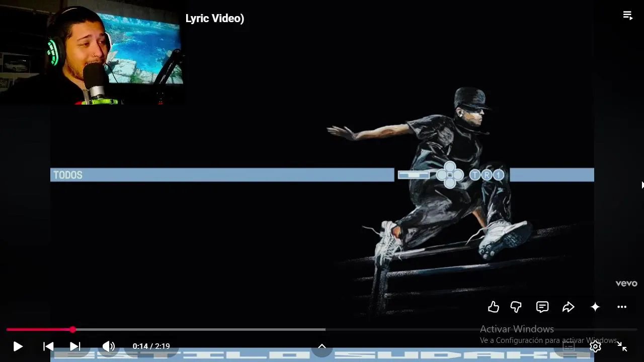Open the comments panel
644x362 pixels.
click(542, 307)
